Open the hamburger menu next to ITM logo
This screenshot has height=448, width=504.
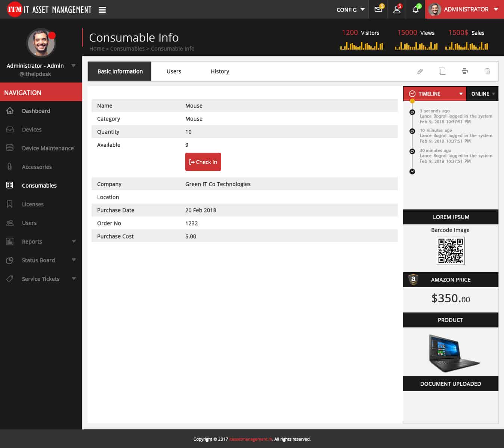click(x=102, y=10)
